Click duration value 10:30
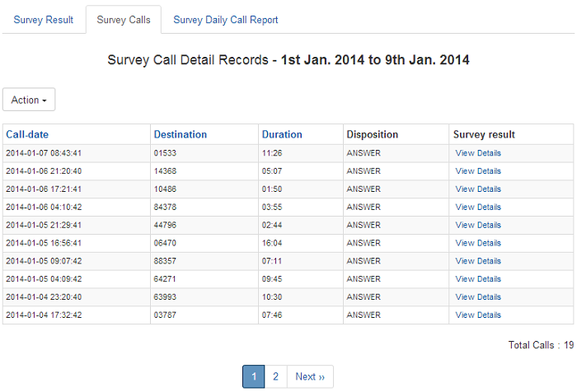Image resolution: width=577 pixels, height=392 pixels. [x=272, y=297]
